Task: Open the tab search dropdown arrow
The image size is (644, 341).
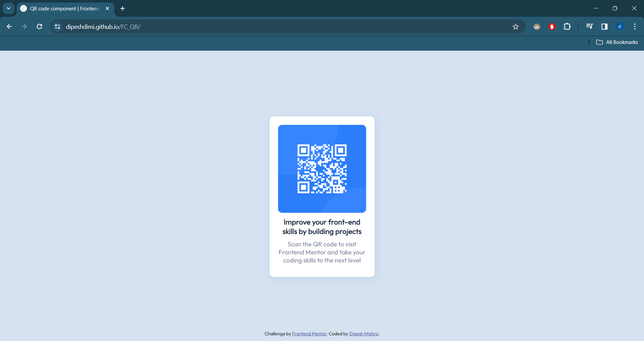Action: pos(8,8)
